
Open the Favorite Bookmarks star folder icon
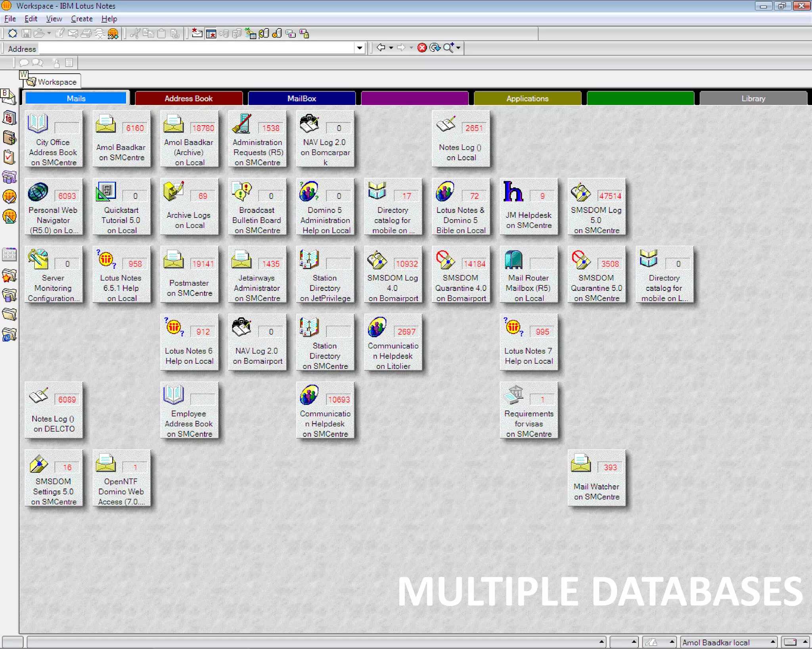(10, 275)
